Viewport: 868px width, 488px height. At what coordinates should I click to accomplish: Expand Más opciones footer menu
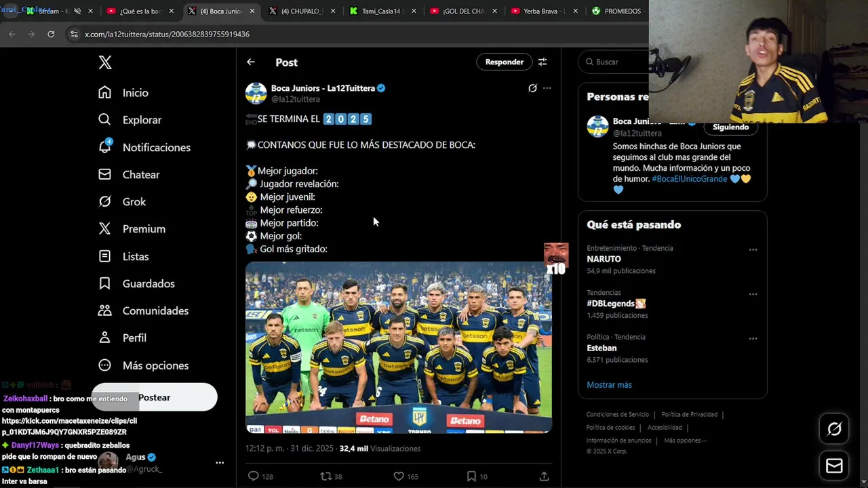point(685,441)
